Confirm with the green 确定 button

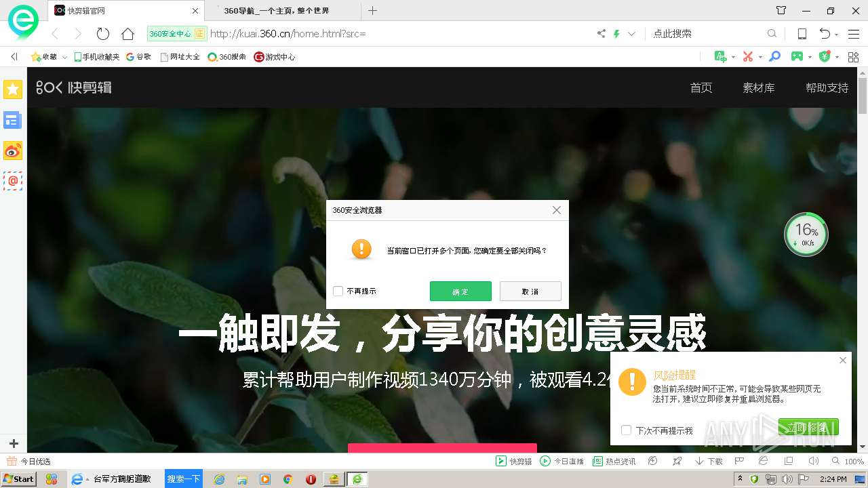[x=460, y=291]
